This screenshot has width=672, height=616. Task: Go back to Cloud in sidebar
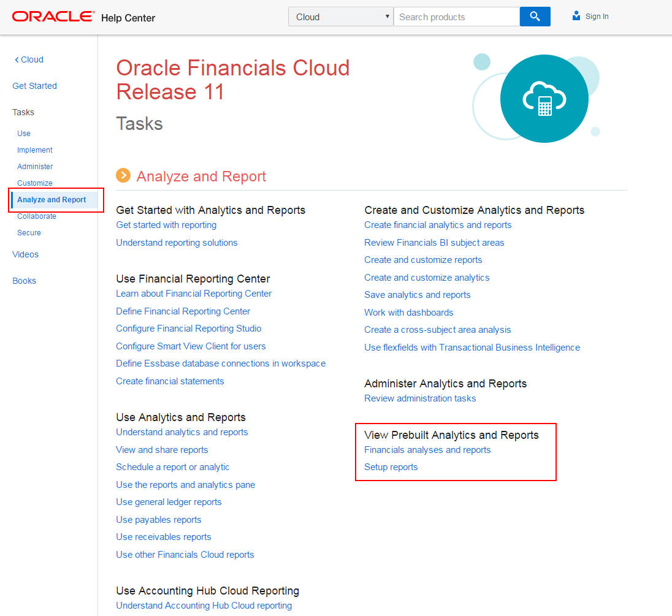(29, 59)
